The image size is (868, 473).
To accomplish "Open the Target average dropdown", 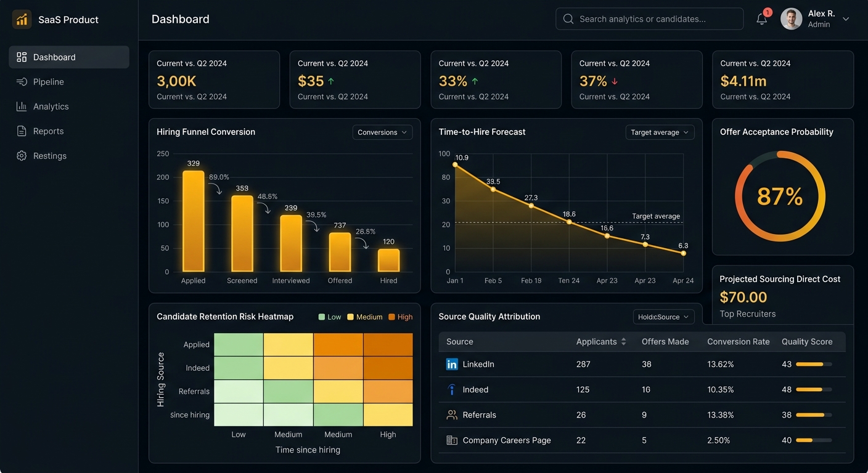I will point(660,132).
